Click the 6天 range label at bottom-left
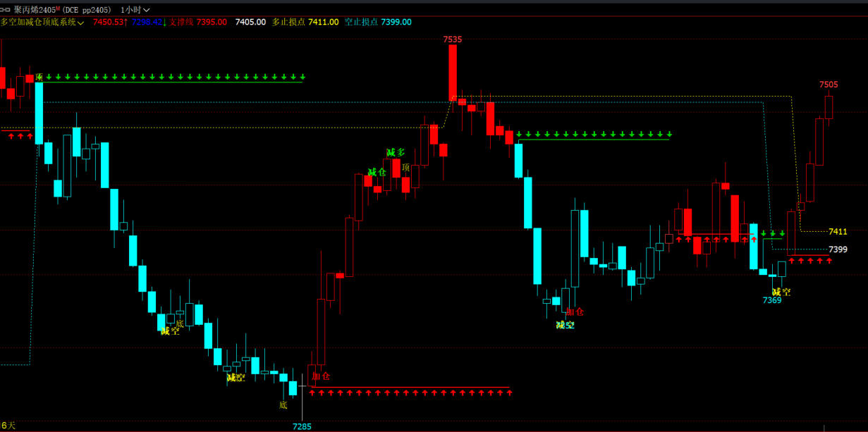This screenshot has width=868, height=432. click(x=8, y=425)
